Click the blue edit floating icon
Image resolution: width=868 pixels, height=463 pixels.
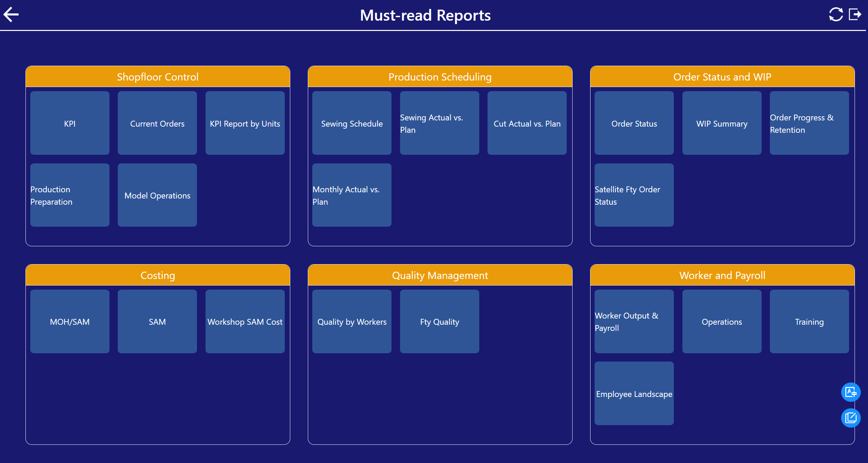[850, 418]
